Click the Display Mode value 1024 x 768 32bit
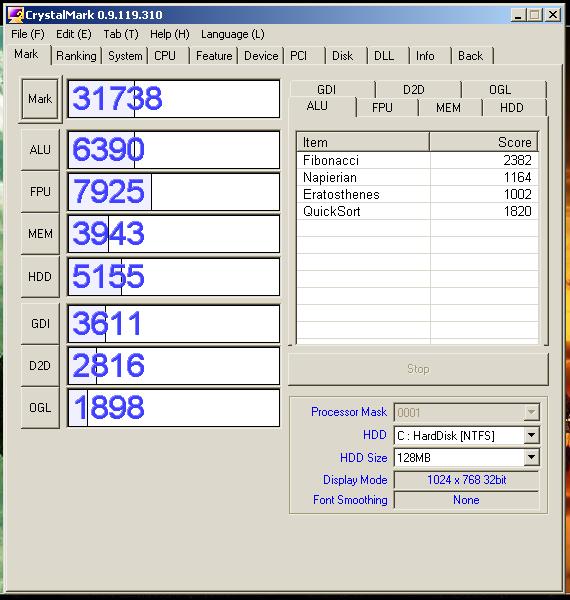Viewport: 570px width, 600px height. [466, 480]
